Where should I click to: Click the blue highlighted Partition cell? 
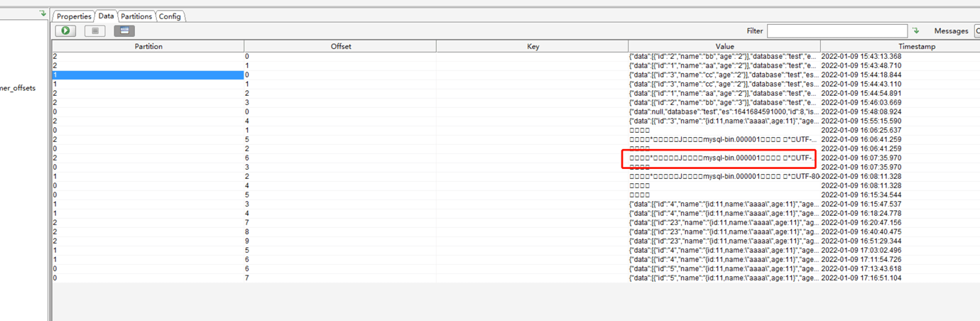(148, 75)
